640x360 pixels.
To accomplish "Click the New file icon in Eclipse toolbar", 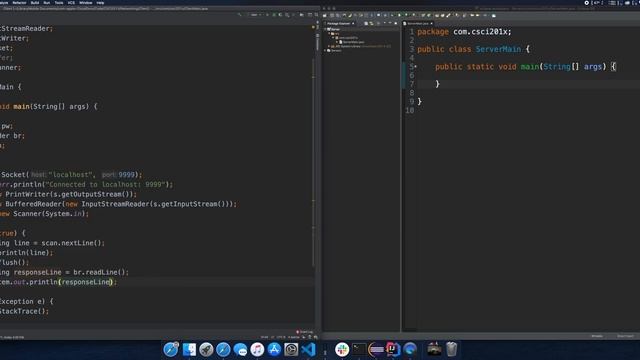I will [x=324, y=15].
